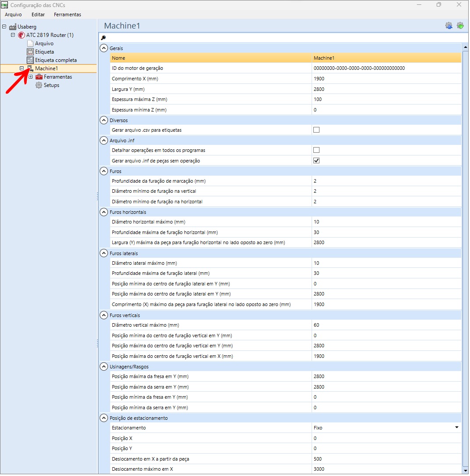The height and width of the screenshot is (476, 470).
Task: Edit Diâmetro mínimo de furação na vertical value
Action: coord(387,191)
